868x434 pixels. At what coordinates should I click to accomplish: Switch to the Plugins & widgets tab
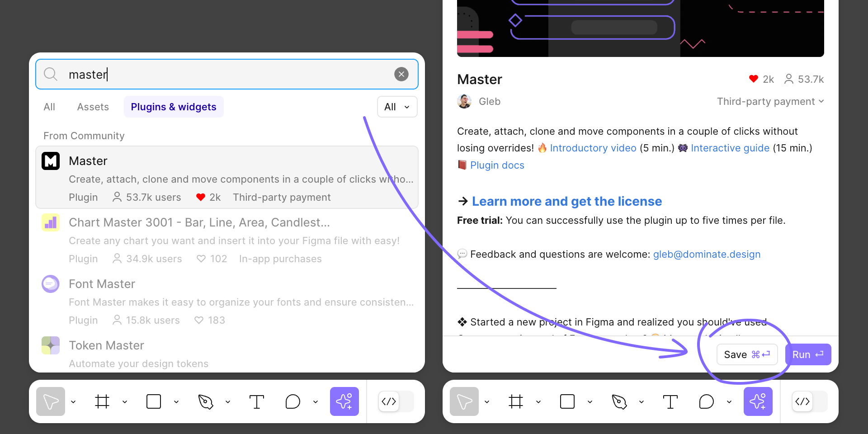174,107
